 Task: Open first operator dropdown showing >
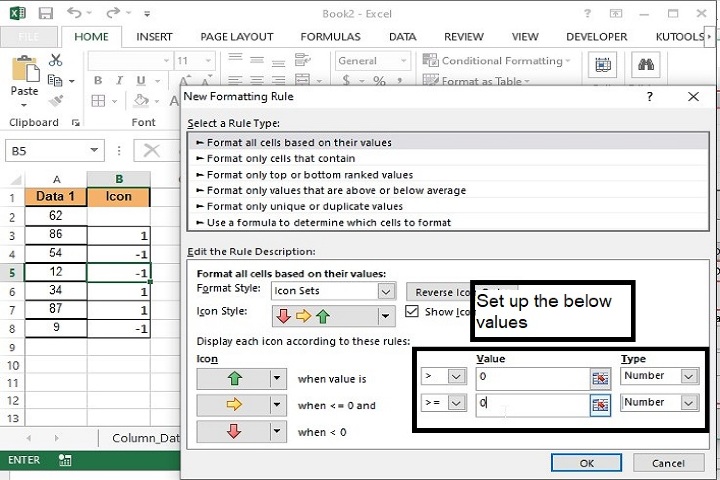click(x=456, y=377)
